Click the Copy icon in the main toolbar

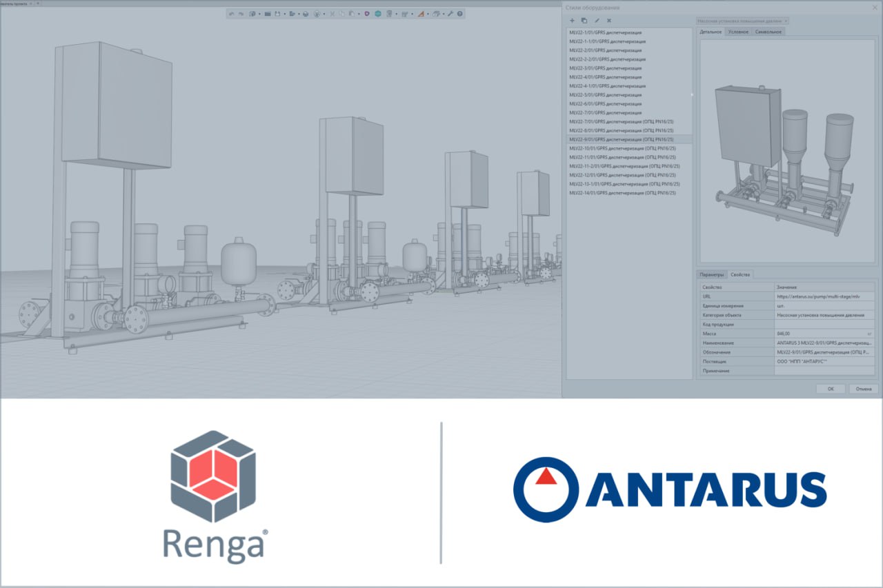pos(342,14)
